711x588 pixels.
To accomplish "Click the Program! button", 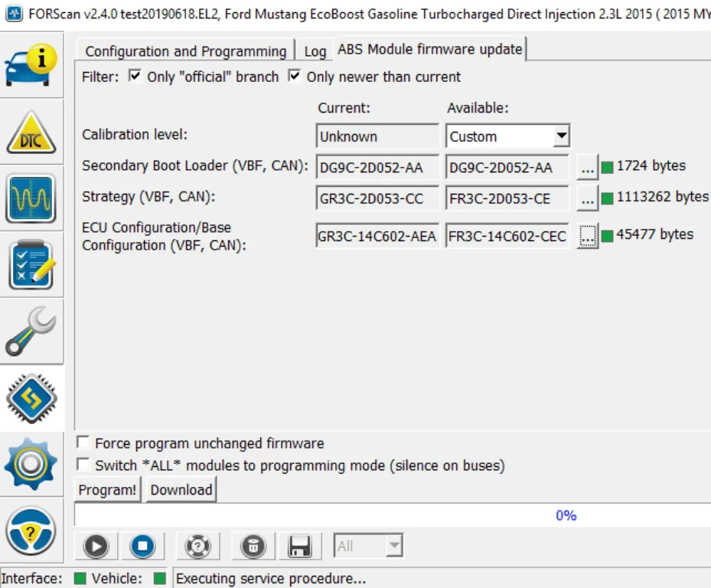I will click(107, 489).
